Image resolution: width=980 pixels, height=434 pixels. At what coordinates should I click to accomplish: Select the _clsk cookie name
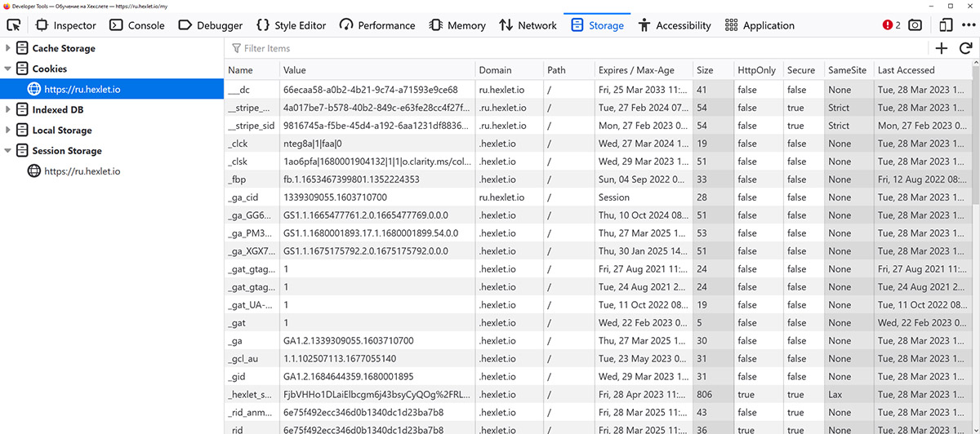[x=238, y=162]
